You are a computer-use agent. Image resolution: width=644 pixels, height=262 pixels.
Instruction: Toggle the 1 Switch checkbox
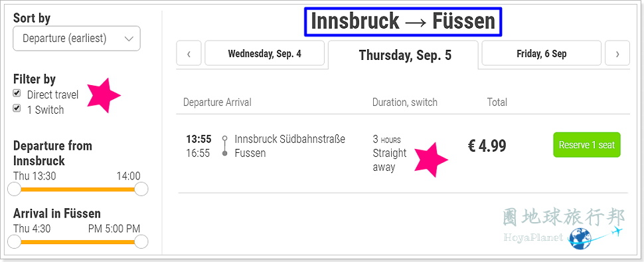pyautogui.click(x=17, y=108)
